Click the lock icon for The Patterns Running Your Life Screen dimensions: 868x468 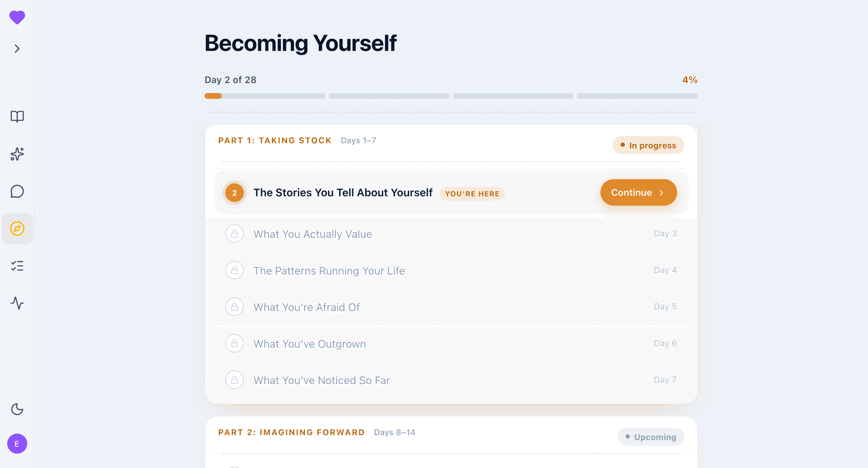[x=235, y=270]
